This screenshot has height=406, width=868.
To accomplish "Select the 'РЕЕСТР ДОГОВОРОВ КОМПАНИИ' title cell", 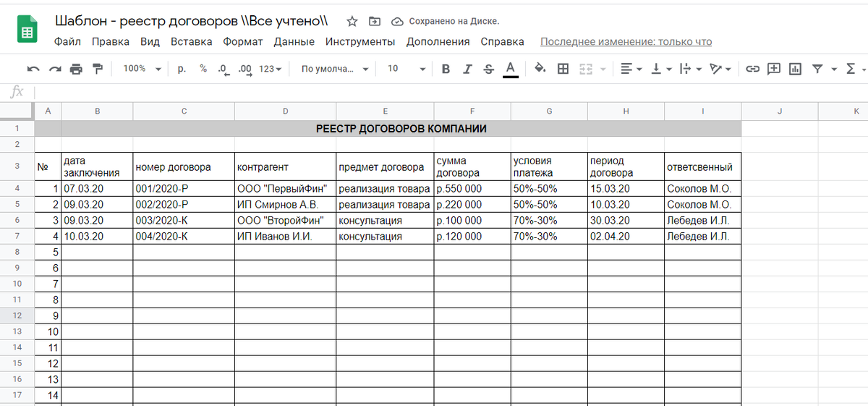I will (401, 129).
